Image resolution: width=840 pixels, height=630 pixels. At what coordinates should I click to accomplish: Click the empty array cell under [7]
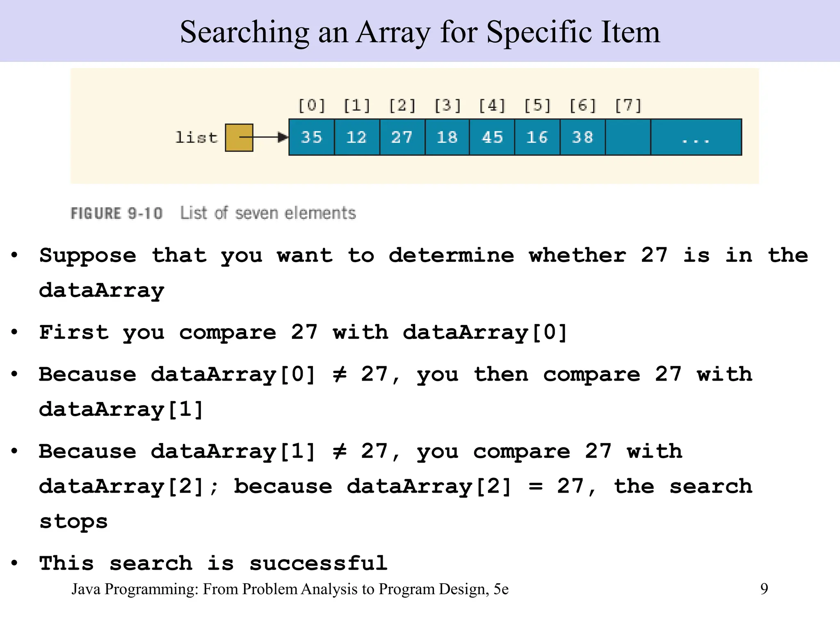pos(628,137)
